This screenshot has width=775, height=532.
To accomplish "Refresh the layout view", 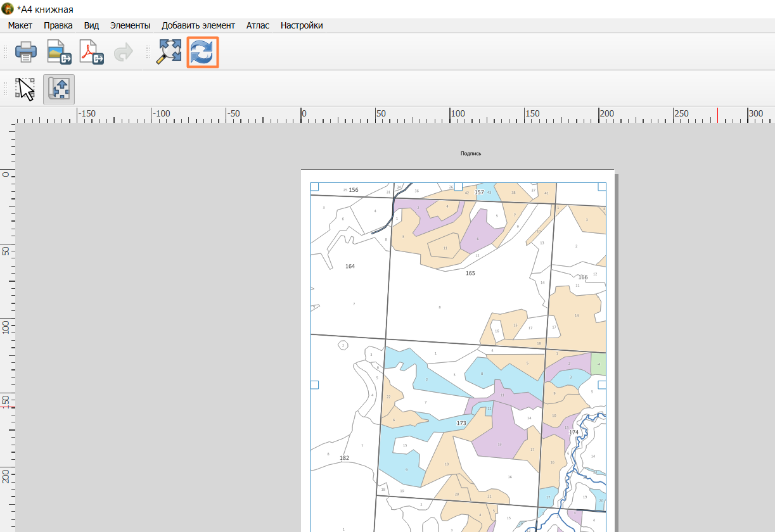I will 202,52.
